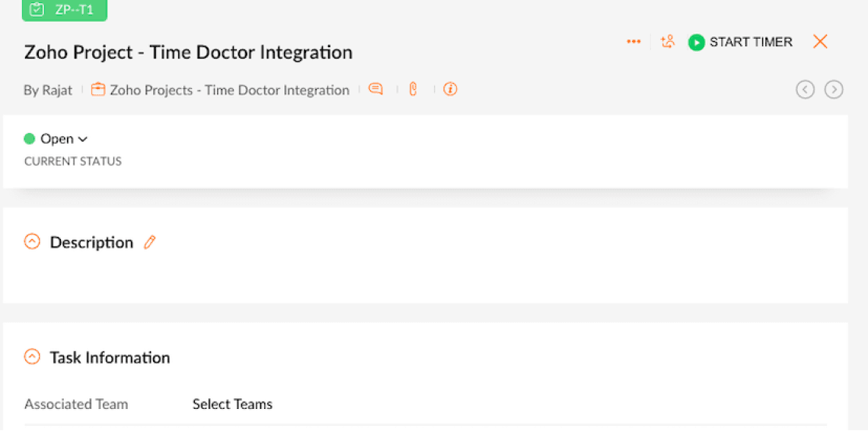Click the START TIMER label
This screenshot has width=868, height=431.
coord(751,42)
